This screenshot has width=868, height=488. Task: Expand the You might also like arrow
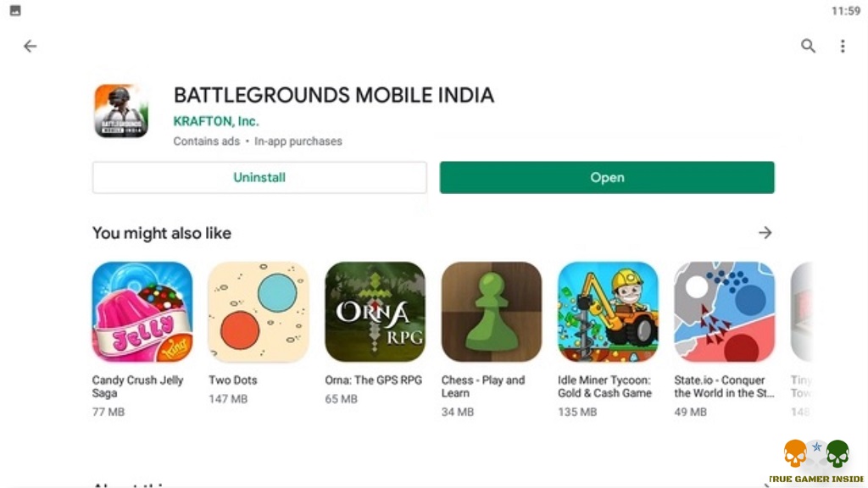click(x=765, y=233)
